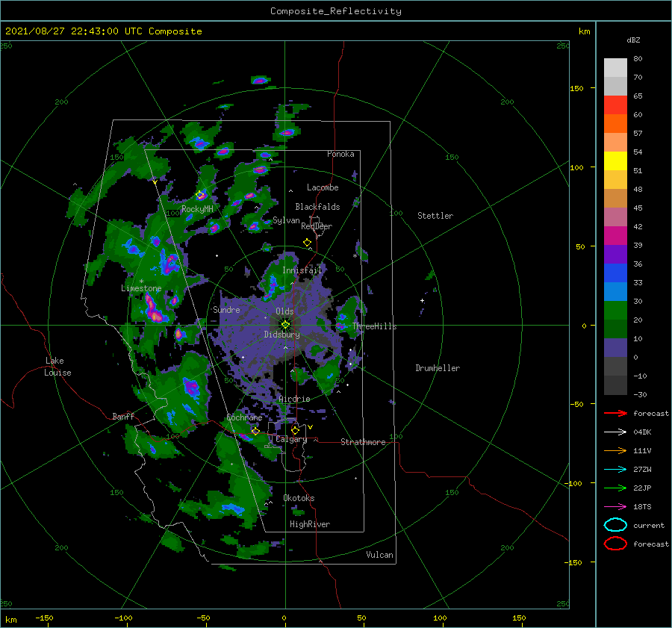This screenshot has width=672, height=628.
Task: Click the Sylvan label on map
Action: (286, 221)
